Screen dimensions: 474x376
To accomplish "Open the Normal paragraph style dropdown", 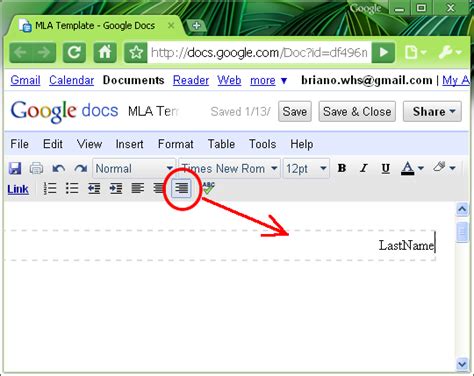I will click(134, 169).
